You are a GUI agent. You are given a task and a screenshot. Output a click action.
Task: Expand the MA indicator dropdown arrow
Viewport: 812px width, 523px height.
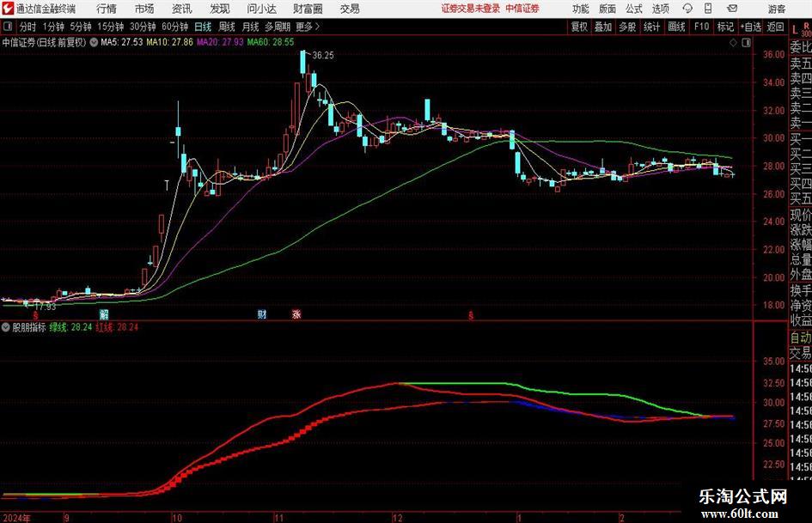(x=94, y=42)
